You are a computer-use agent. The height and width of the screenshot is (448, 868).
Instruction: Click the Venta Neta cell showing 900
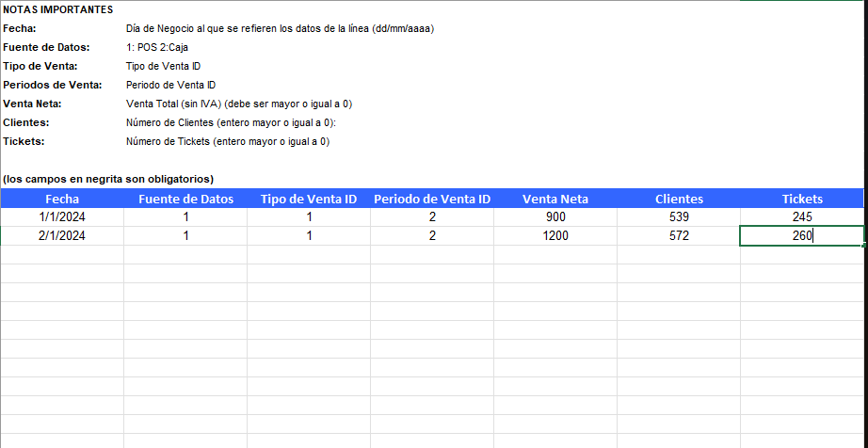[555, 217]
